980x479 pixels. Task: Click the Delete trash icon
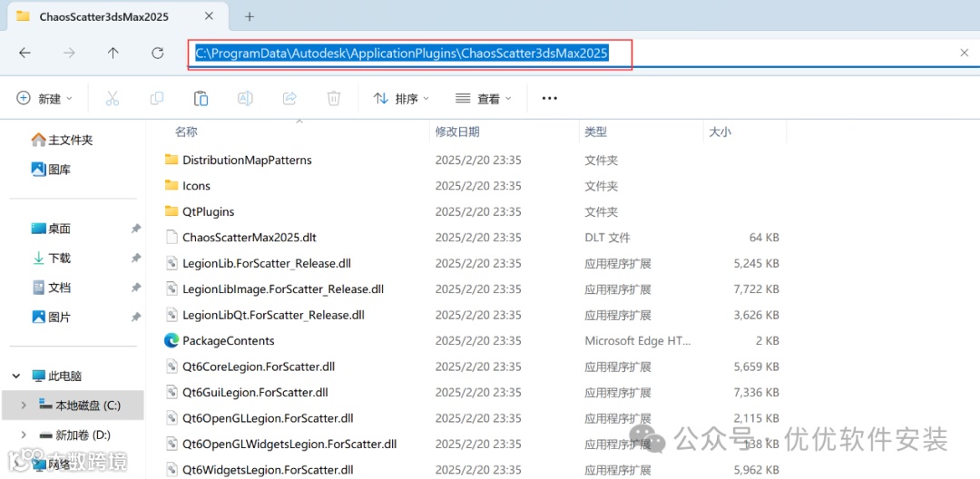(x=334, y=98)
